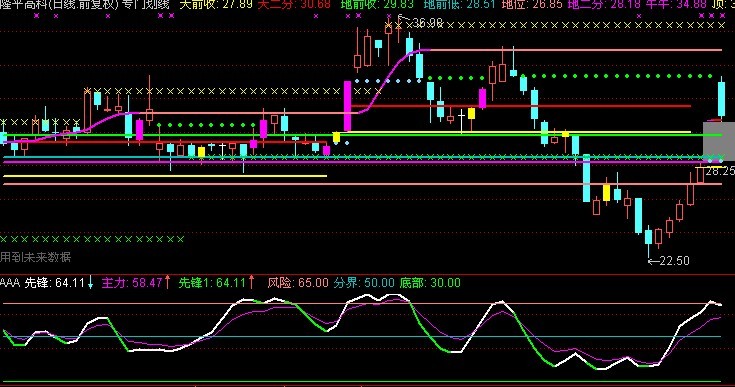Screen dimensions: 735x387
Task: Click the 用到未来数据 warning text
Action: click(36, 257)
